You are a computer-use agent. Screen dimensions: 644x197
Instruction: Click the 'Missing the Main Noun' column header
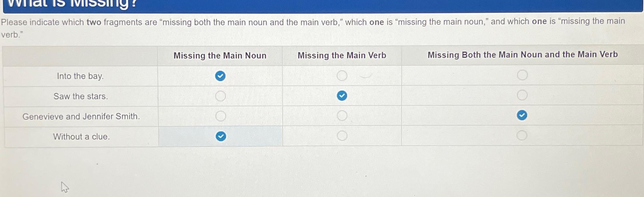coord(220,55)
